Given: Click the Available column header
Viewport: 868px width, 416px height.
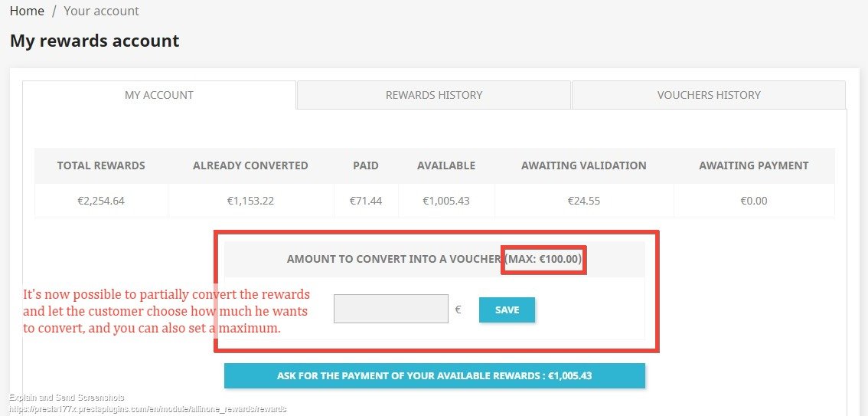Looking at the screenshot, I should tap(446, 165).
